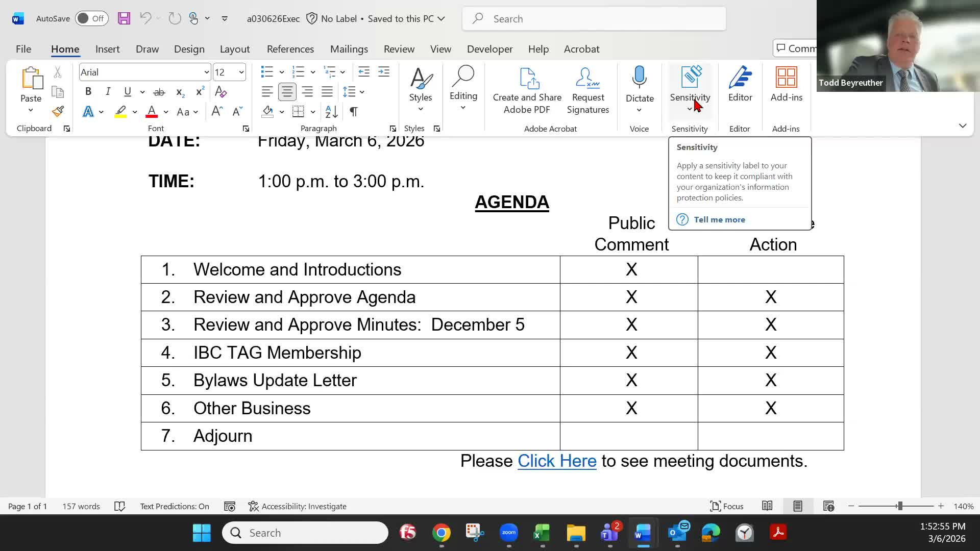
Task: Click the Sort icon in Paragraph group
Action: [x=331, y=111]
